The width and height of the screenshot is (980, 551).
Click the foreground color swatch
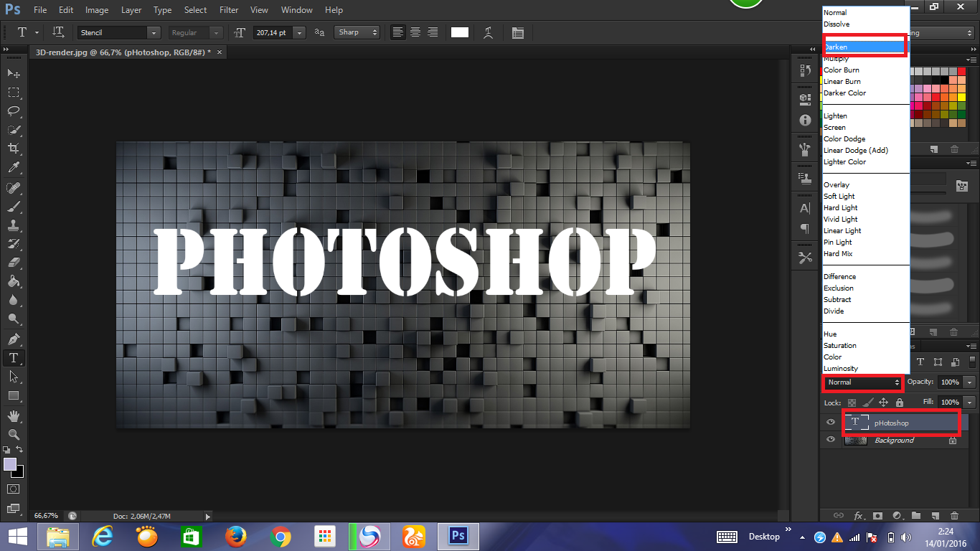tap(10, 464)
